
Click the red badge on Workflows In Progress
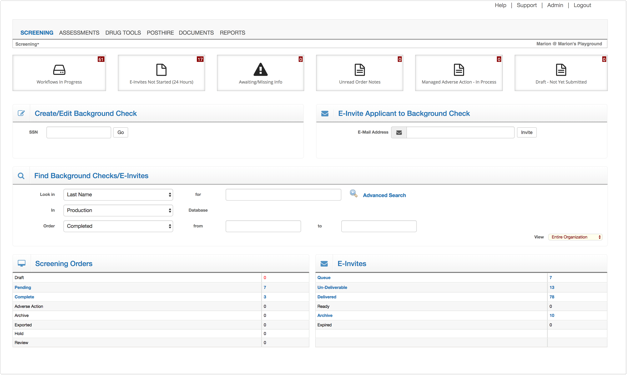pyautogui.click(x=101, y=59)
